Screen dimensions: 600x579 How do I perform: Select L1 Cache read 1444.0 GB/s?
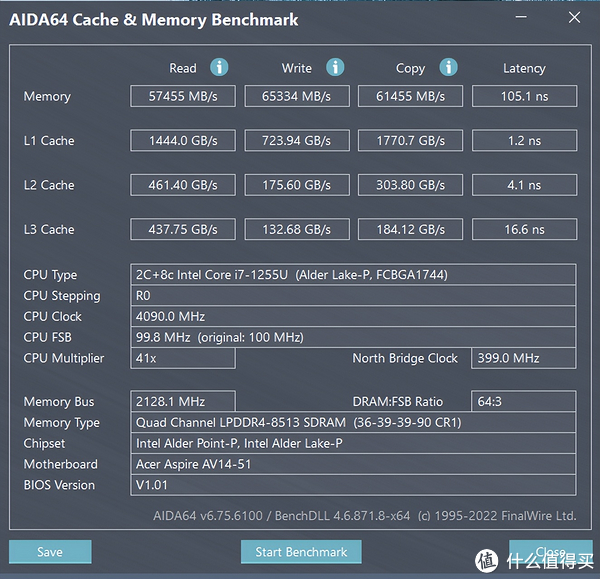pyautogui.click(x=183, y=140)
